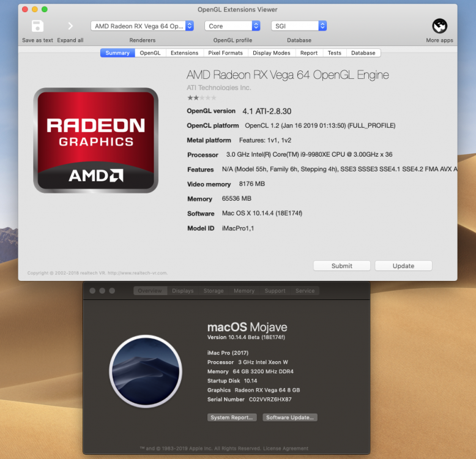Open the Tests tab
This screenshot has width=476, height=459.
(334, 53)
